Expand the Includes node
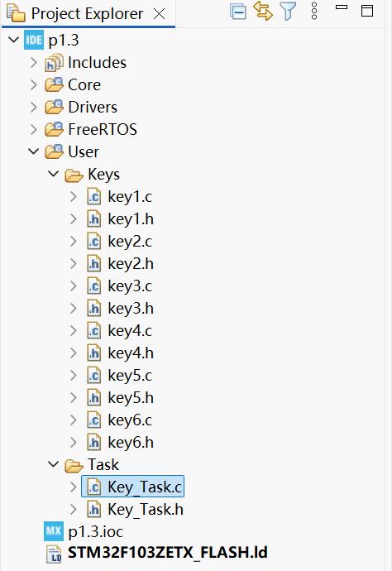 [33, 63]
